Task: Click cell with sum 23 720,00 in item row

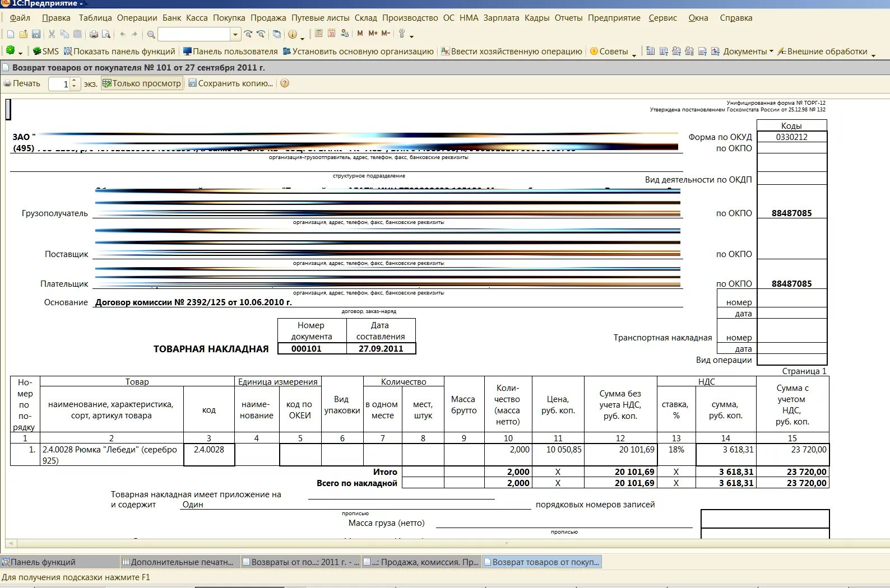Action: 792,455
